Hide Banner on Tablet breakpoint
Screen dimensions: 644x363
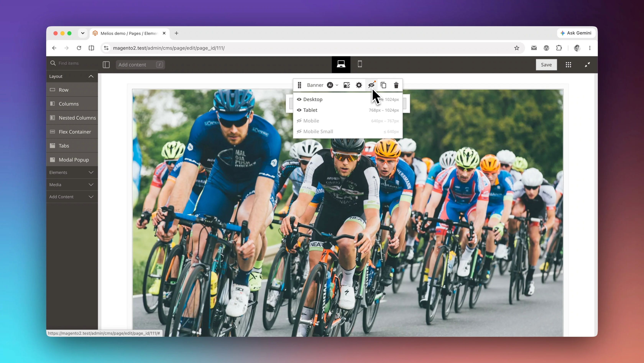click(x=348, y=110)
